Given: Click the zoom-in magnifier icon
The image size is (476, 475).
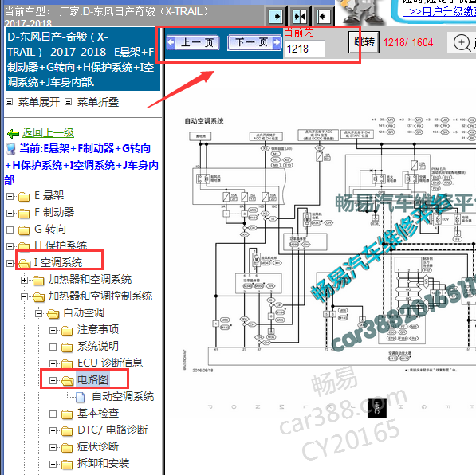Looking at the screenshot, I should point(462,42).
